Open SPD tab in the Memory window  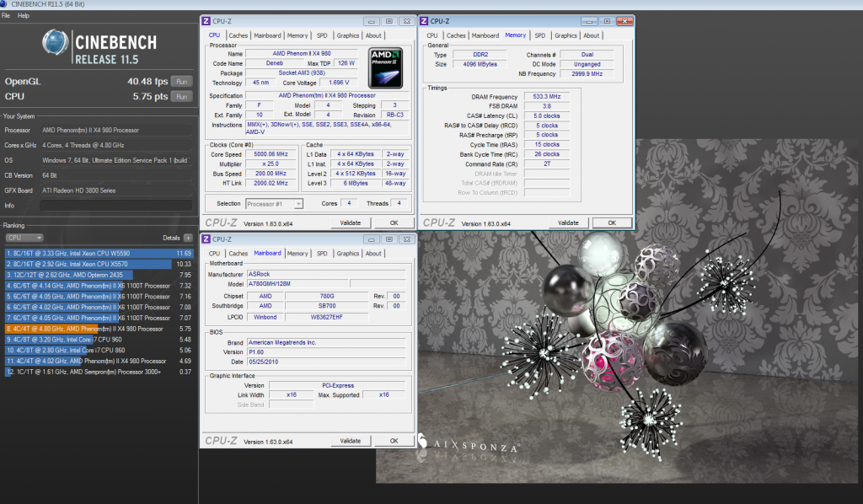click(540, 35)
